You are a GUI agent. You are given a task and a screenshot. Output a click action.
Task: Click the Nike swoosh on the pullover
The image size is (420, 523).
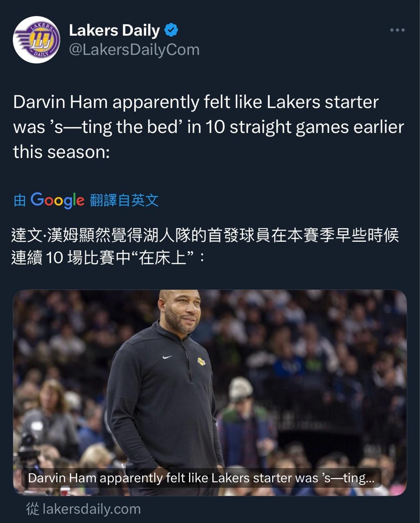tap(167, 357)
